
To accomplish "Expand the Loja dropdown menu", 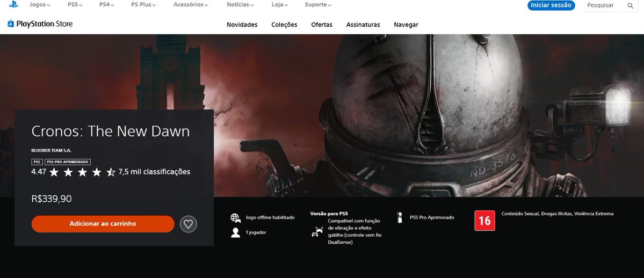I will pos(280,5).
